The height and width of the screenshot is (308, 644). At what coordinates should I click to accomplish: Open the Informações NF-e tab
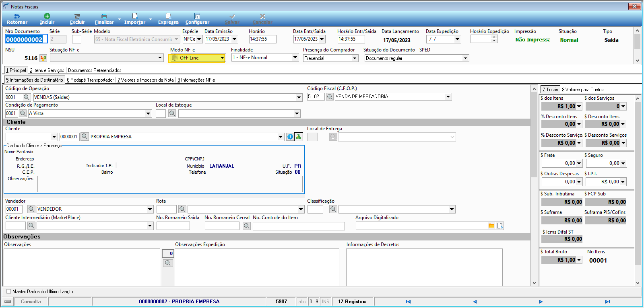tap(196, 80)
